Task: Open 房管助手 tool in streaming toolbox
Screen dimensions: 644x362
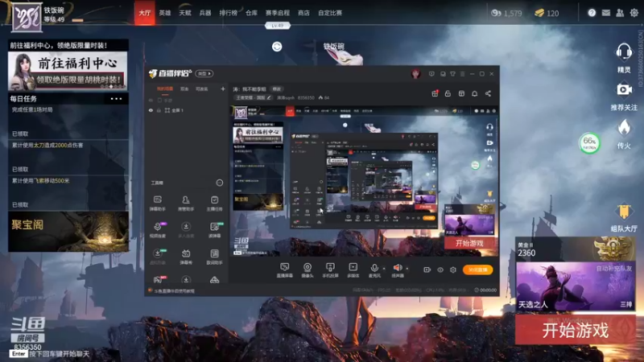Action: tap(186, 203)
